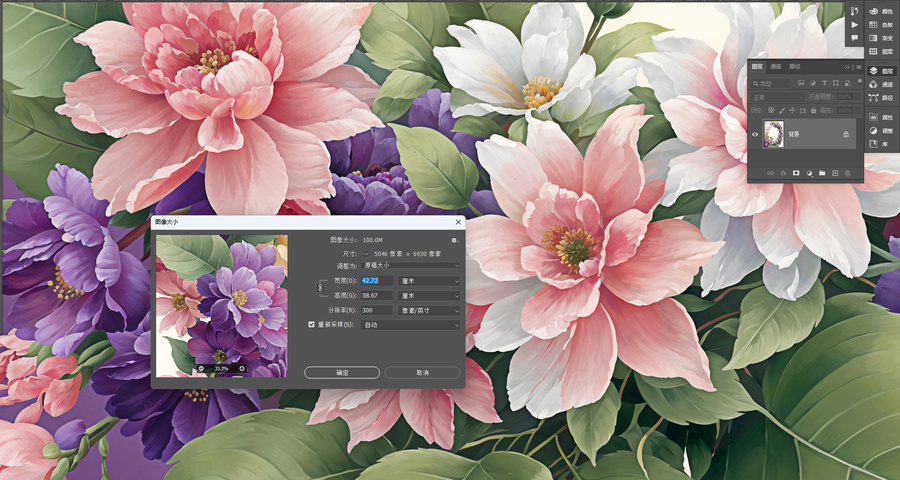Zoom out the Image Size preview
Viewport: 900px width, 480px height.
[x=202, y=369]
